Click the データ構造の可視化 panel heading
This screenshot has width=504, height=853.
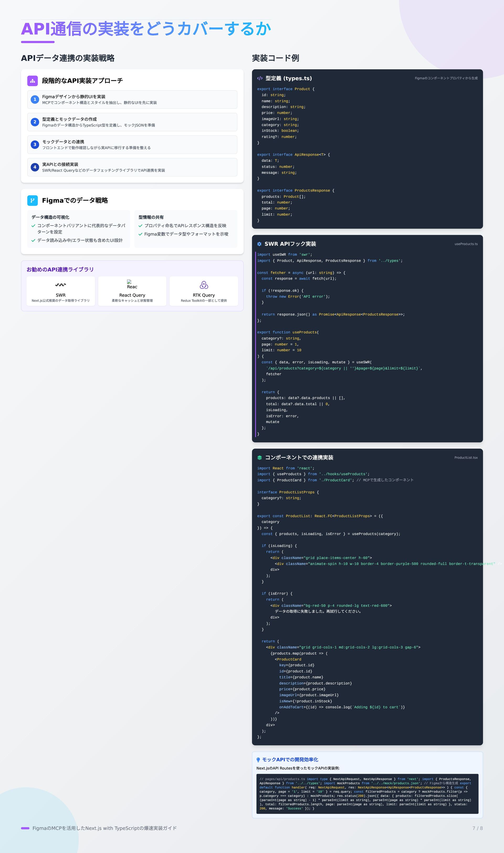[50, 217]
